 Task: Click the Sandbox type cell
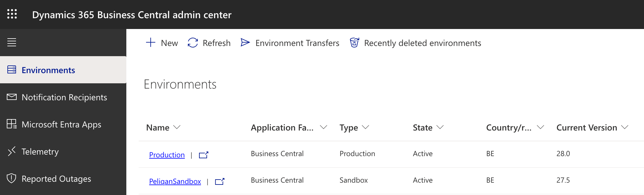coord(354,180)
